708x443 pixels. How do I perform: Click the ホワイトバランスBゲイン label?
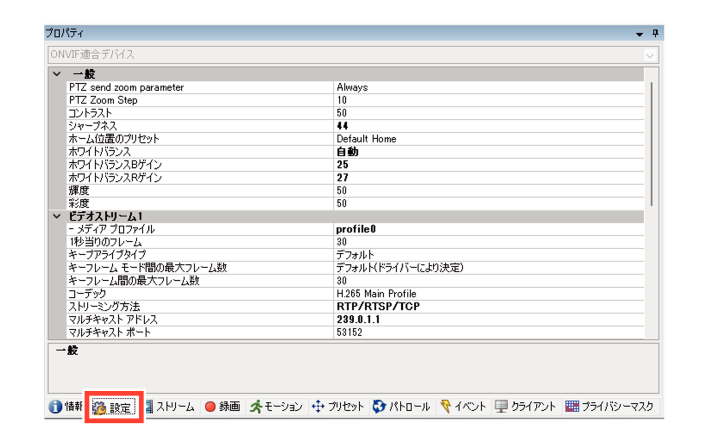pos(115,165)
